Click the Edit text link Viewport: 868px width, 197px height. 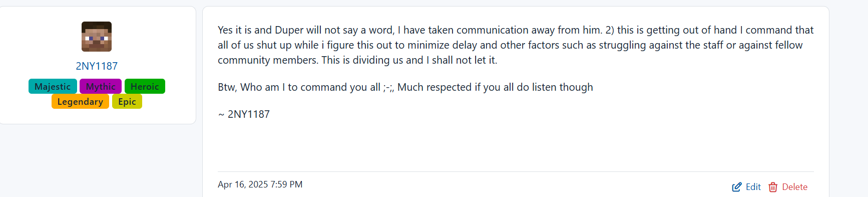[x=753, y=187]
